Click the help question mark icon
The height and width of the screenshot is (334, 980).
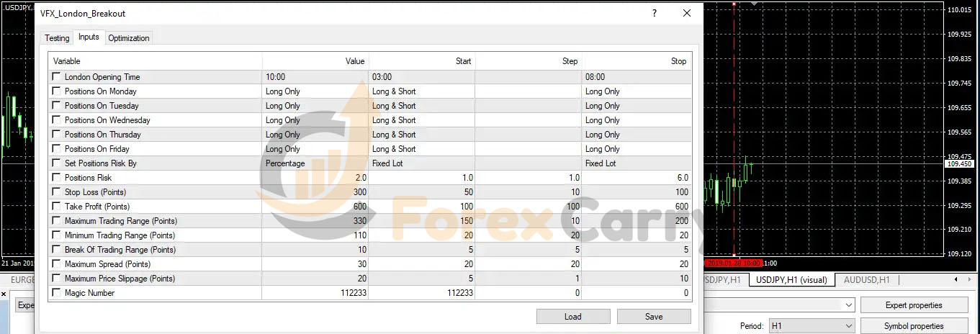[654, 13]
